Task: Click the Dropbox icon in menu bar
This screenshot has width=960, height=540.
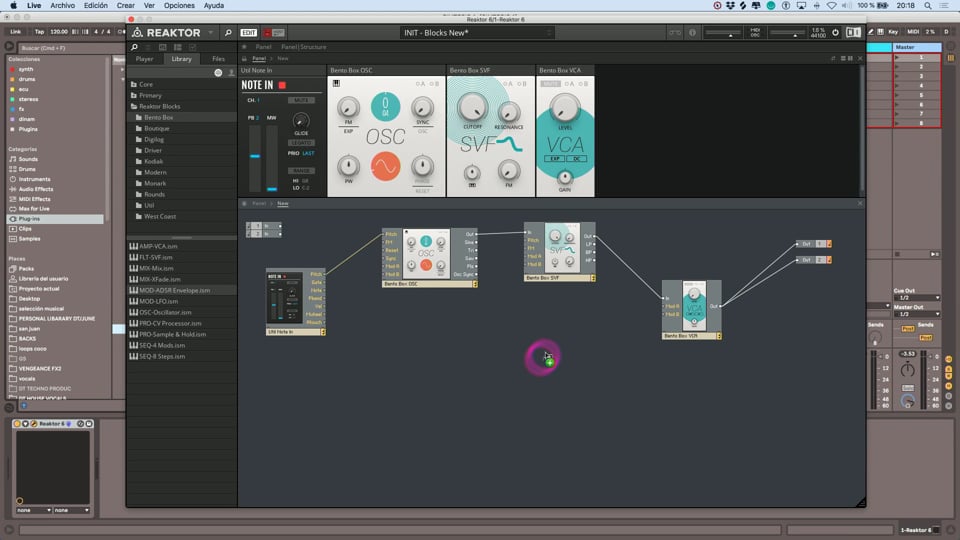Action: pos(730,6)
